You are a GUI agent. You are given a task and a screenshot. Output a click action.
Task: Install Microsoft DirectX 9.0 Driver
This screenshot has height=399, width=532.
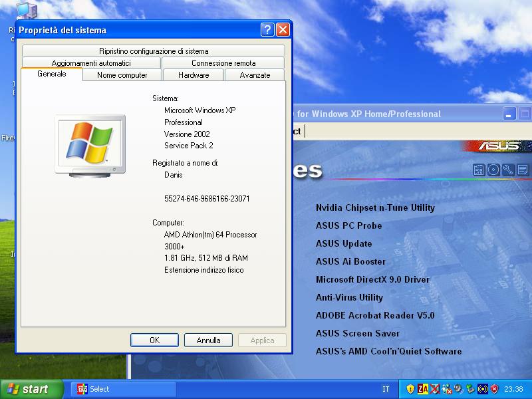coord(372,279)
